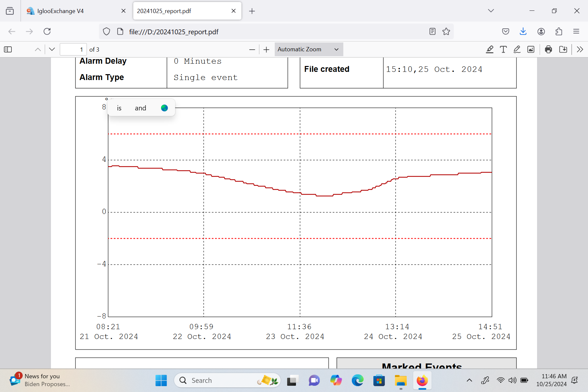Open File Explorer from taskbar
Image resolution: width=588 pixels, height=392 pixels.
[x=400, y=380]
